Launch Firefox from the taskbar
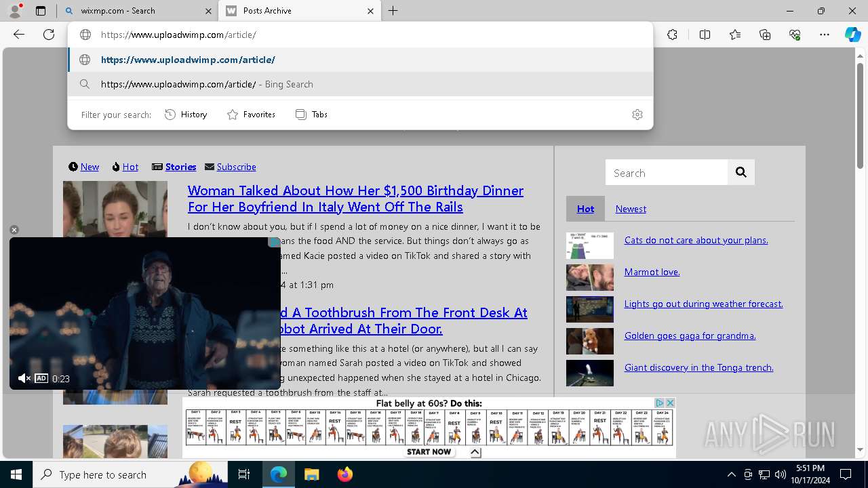The image size is (868, 488). (x=344, y=474)
